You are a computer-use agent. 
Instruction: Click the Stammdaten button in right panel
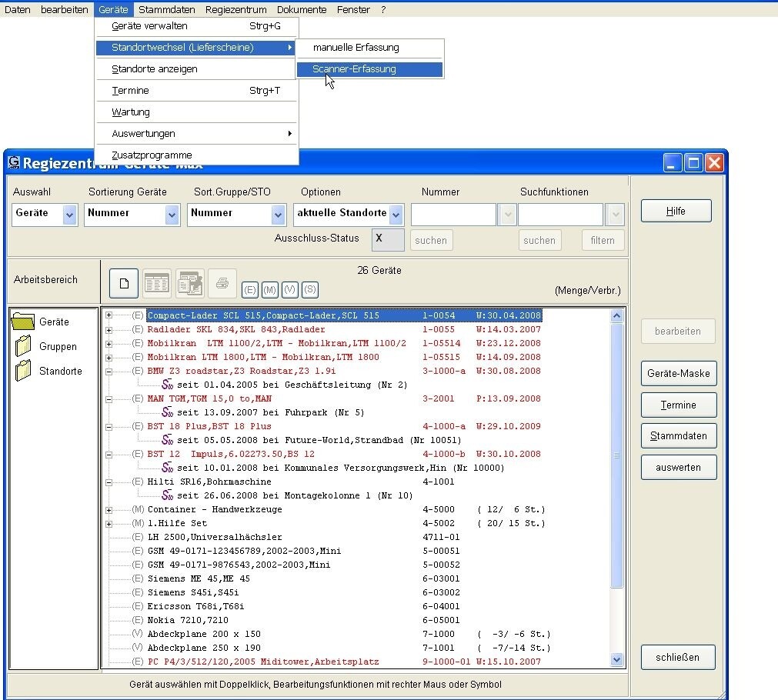[678, 435]
